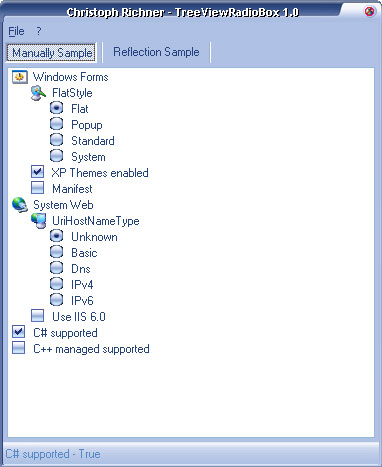Enable C++ managed supported checkbox
Image resolution: width=382 pixels, height=467 pixels.
click(x=18, y=348)
